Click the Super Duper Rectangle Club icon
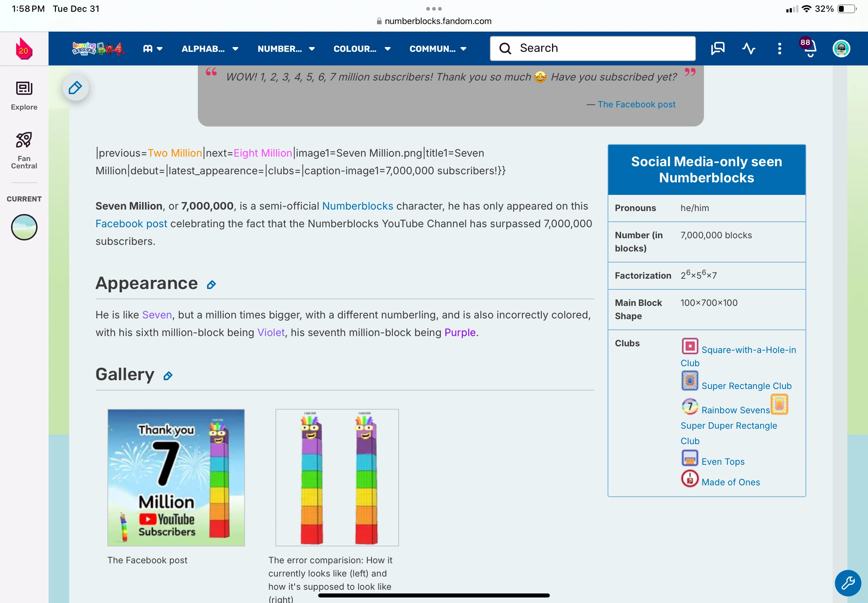 coord(779,404)
